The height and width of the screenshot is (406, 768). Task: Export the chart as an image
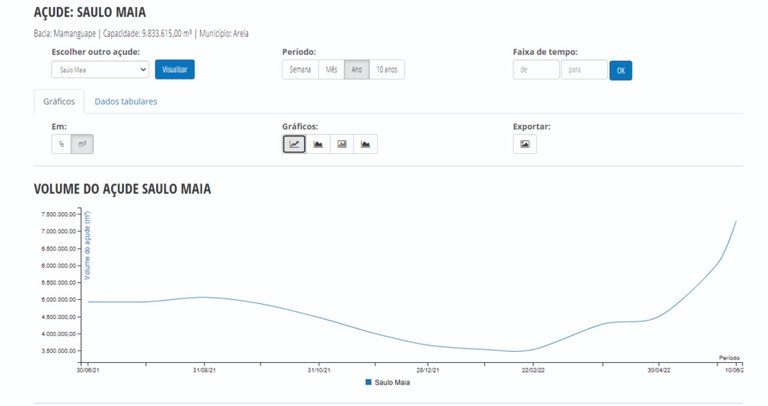click(x=525, y=144)
